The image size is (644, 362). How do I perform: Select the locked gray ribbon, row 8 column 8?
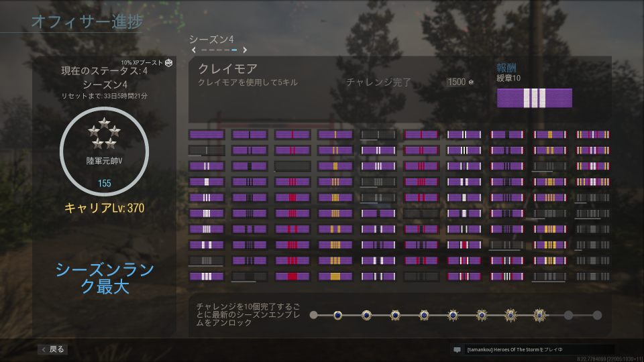pyautogui.click(x=507, y=245)
